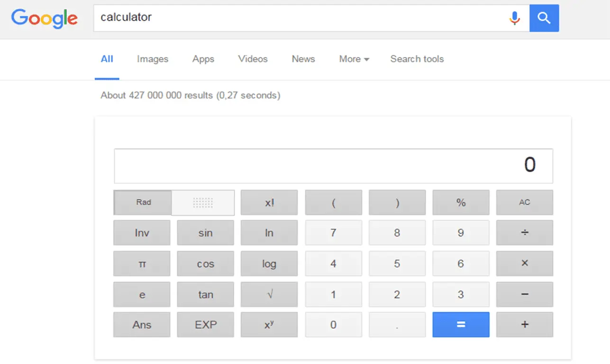The width and height of the screenshot is (610, 364).
Task: Click the blue search magnifier button
Action: (x=544, y=18)
